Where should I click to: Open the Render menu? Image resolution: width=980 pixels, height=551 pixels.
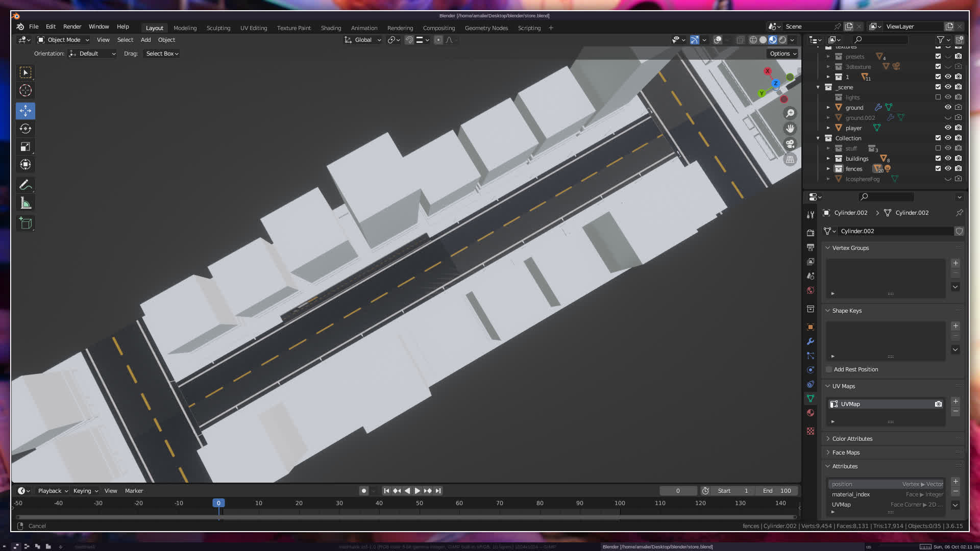point(72,27)
